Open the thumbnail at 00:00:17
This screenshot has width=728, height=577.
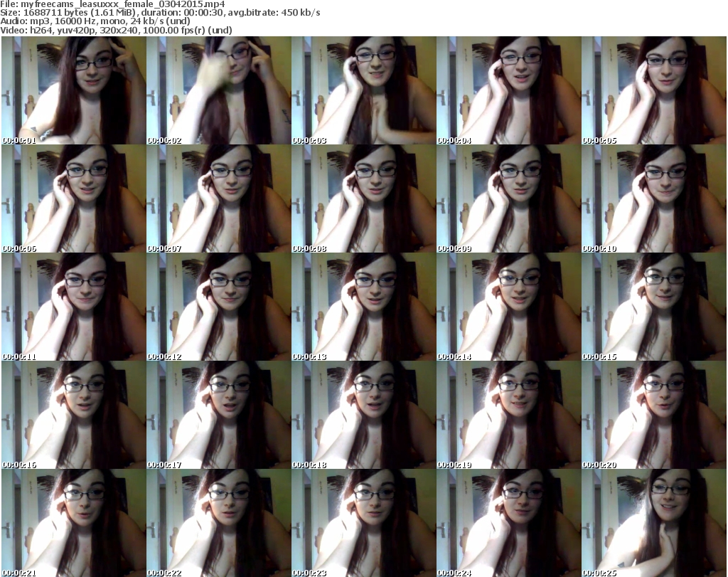click(x=218, y=415)
